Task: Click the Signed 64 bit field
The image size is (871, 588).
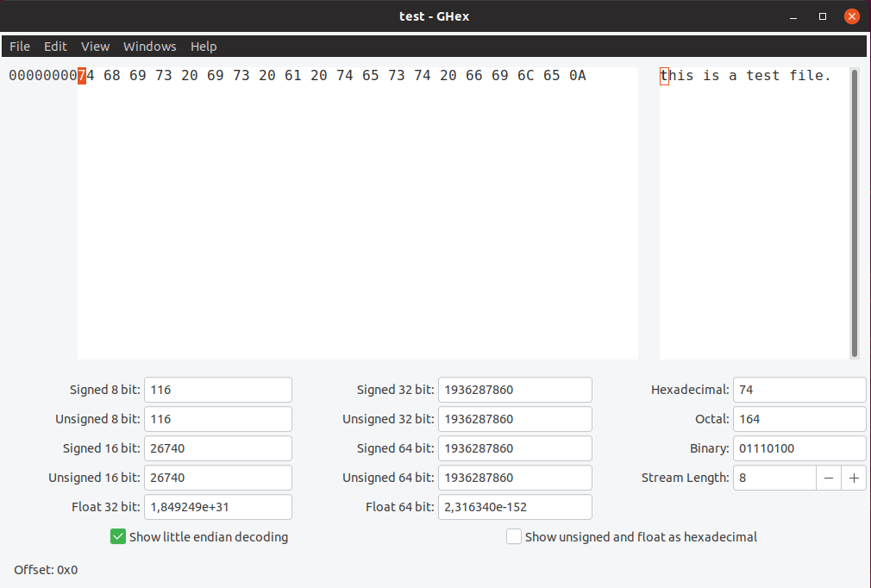Action: [515, 448]
